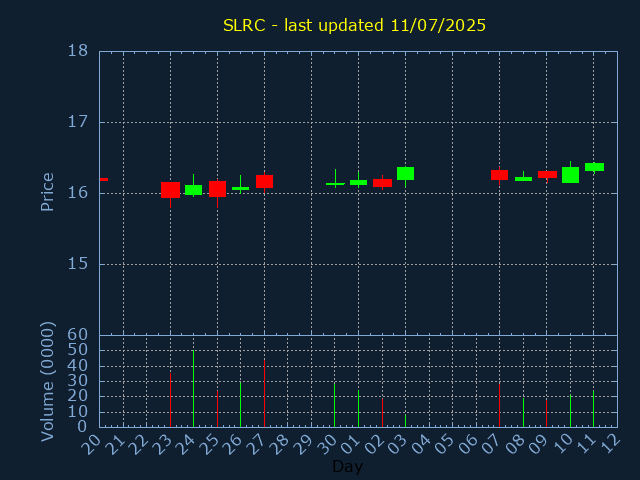This screenshot has height=480, width=640.
Task: Click the green volume bar for day 08
Action: (x=523, y=412)
